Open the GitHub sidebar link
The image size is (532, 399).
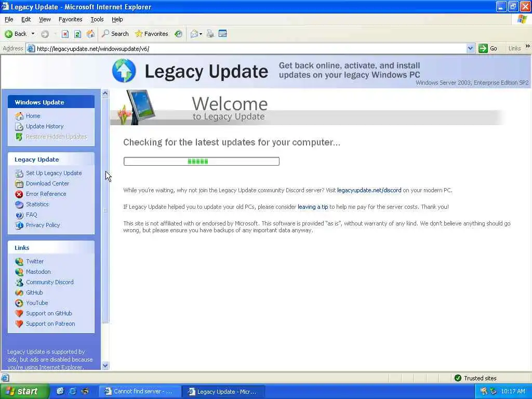34,292
